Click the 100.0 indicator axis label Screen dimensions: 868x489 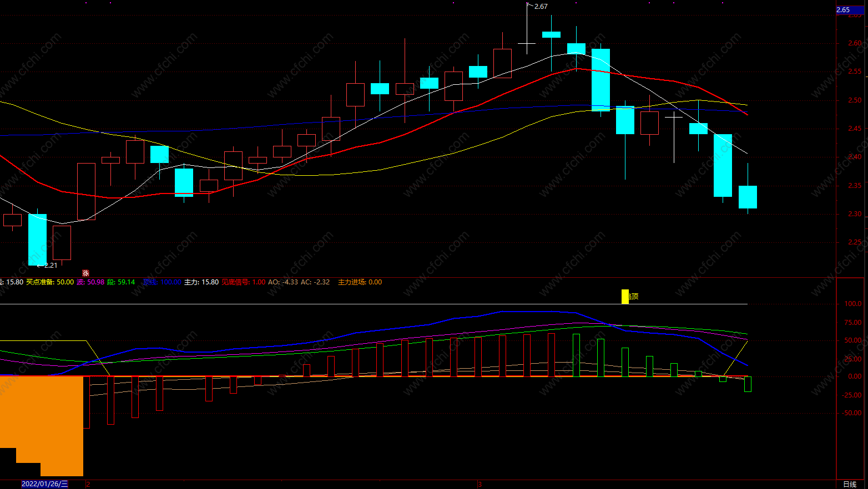tap(853, 304)
